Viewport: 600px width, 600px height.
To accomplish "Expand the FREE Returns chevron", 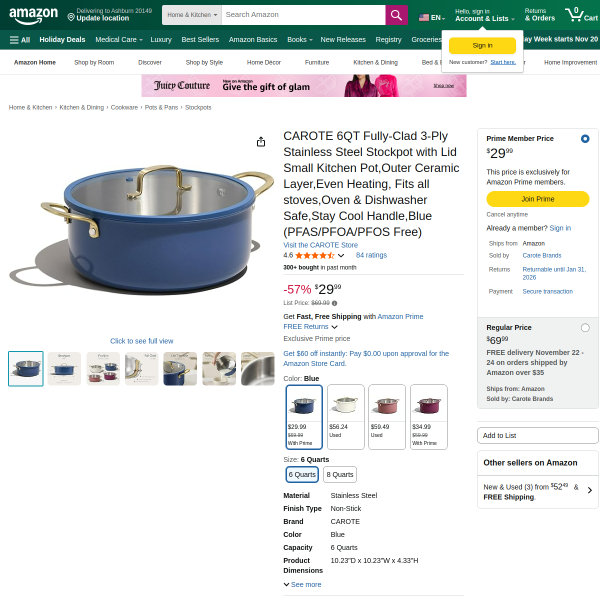I will [334, 327].
